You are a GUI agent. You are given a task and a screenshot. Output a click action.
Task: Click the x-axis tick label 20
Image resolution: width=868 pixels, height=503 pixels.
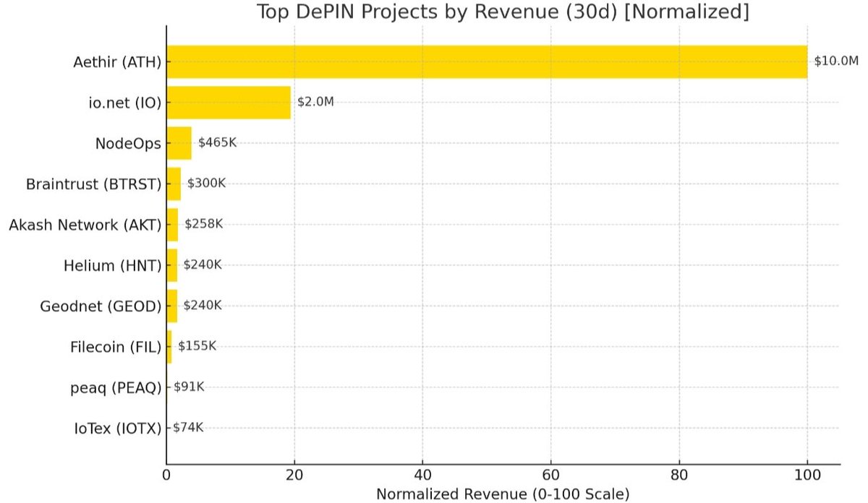pyautogui.click(x=294, y=476)
